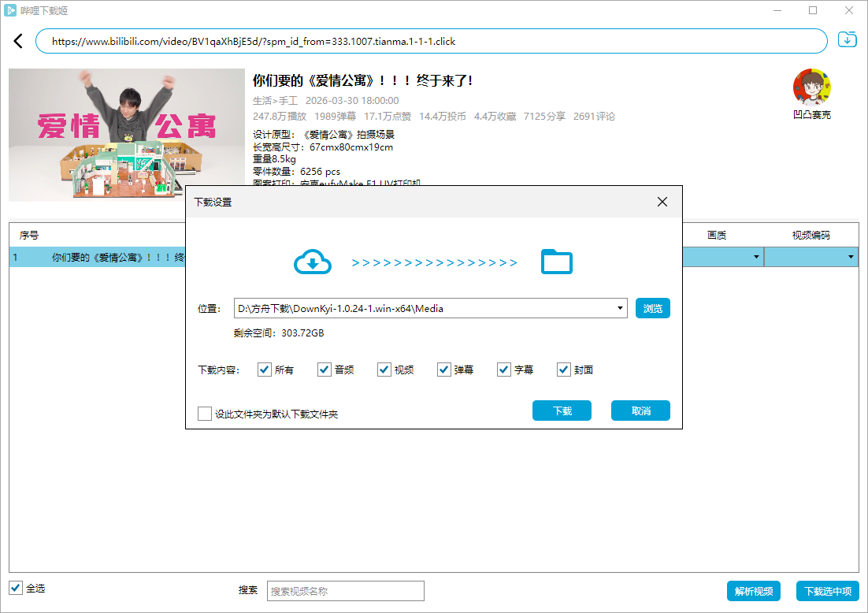Open the 画质 quality dropdown

pyautogui.click(x=755, y=256)
